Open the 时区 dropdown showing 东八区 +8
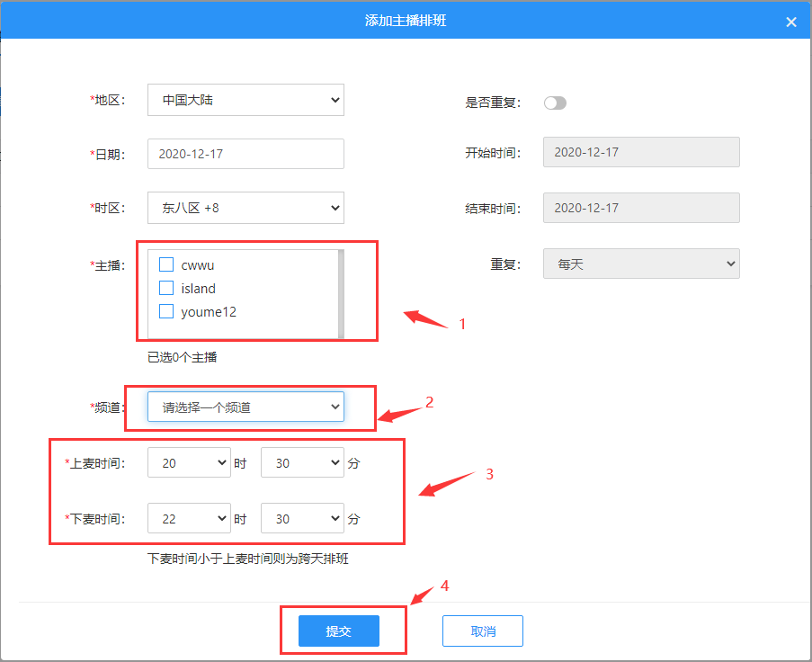Screen dimensions: 812x662 [x=245, y=208]
